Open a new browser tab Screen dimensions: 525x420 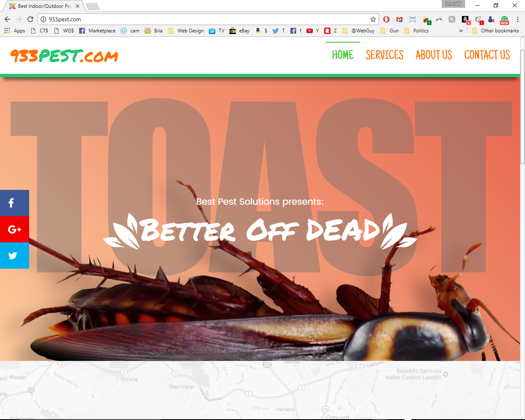93,6
